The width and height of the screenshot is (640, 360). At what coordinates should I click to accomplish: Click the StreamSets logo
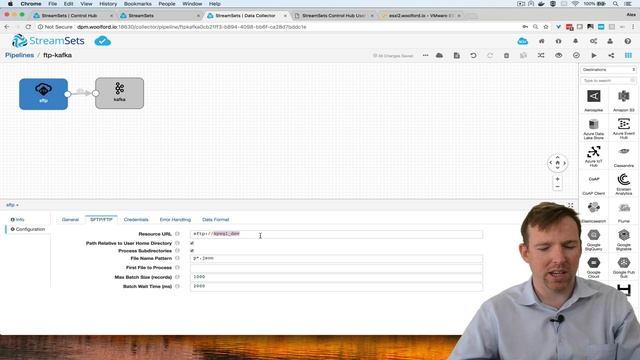[48, 41]
